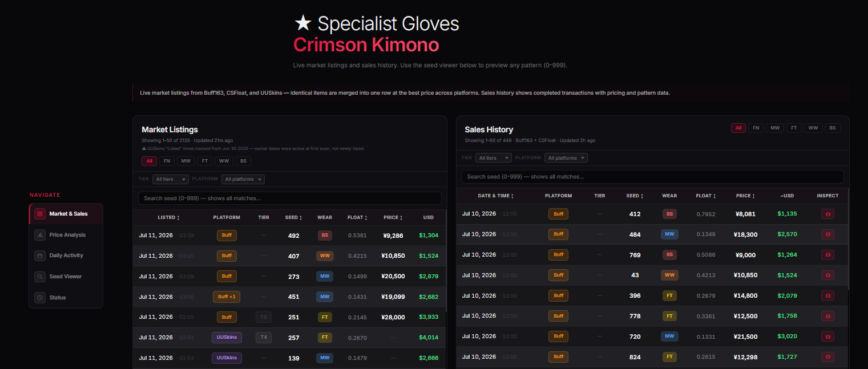This screenshot has height=369, width=868.
Task: Toggle FN filter in Market Listings
Action: point(167,161)
